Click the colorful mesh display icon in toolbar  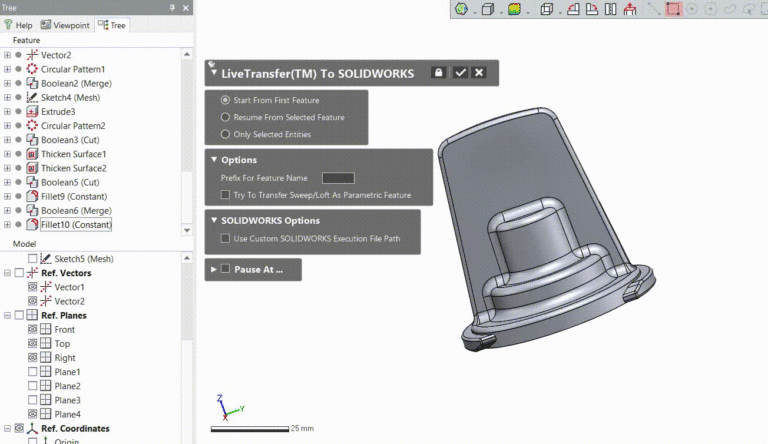[x=461, y=9]
